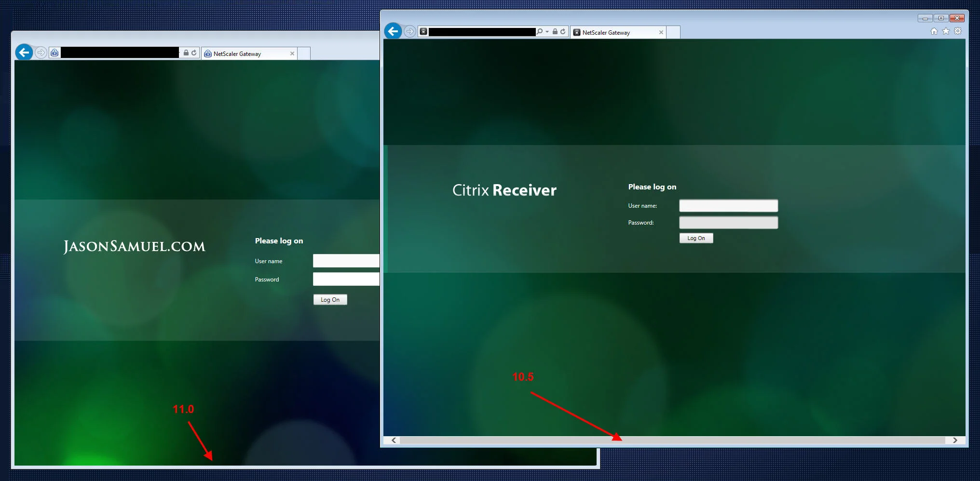Image resolution: width=980 pixels, height=481 pixels.
Task: Click the Citrix Receiver logo text
Action: click(x=504, y=190)
